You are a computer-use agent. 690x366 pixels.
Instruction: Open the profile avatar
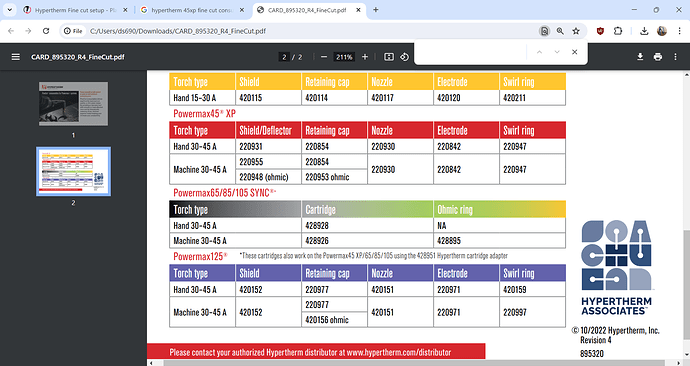[x=661, y=31]
